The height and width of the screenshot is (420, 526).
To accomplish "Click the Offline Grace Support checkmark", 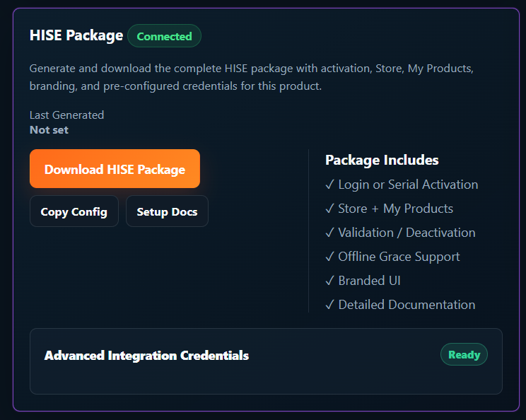I will click(329, 257).
